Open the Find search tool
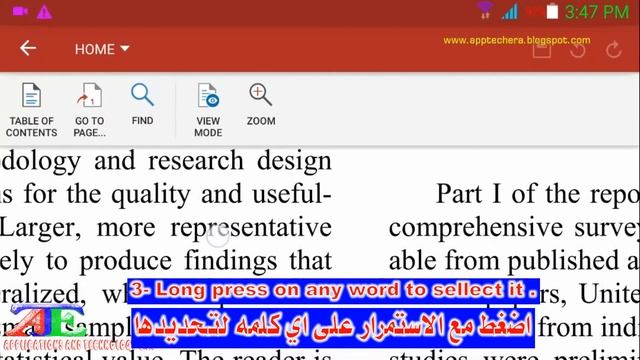The image size is (640, 360). [x=142, y=104]
